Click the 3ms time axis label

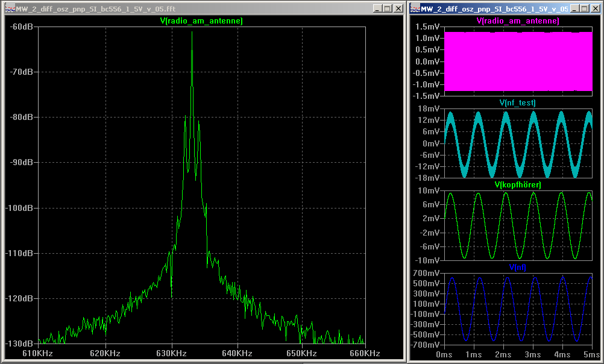coord(533,354)
